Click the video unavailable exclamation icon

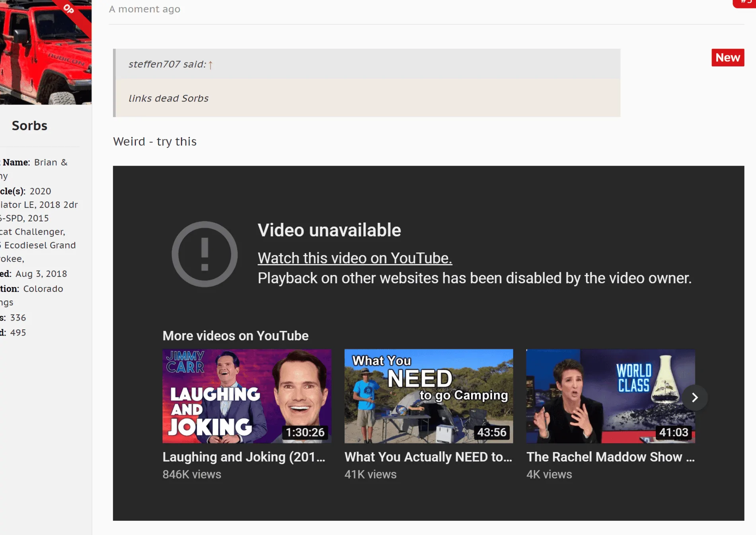point(205,254)
